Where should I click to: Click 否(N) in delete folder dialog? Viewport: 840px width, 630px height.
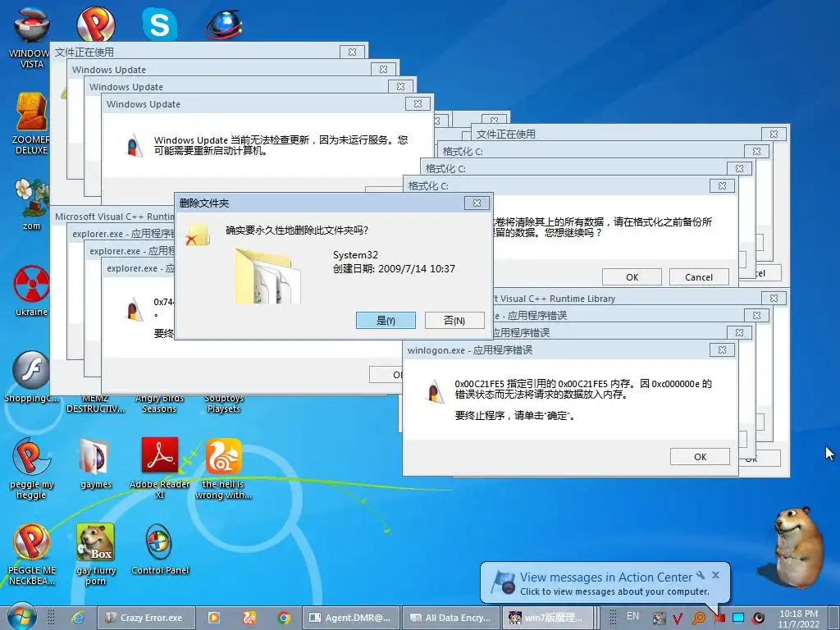pyautogui.click(x=454, y=321)
